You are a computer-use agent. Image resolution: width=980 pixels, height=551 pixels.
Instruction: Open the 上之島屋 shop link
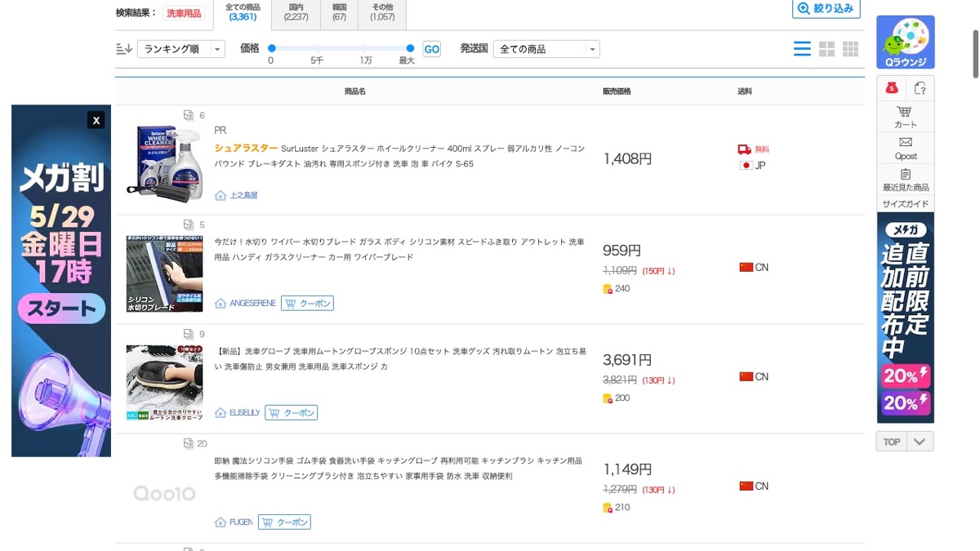(243, 195)
